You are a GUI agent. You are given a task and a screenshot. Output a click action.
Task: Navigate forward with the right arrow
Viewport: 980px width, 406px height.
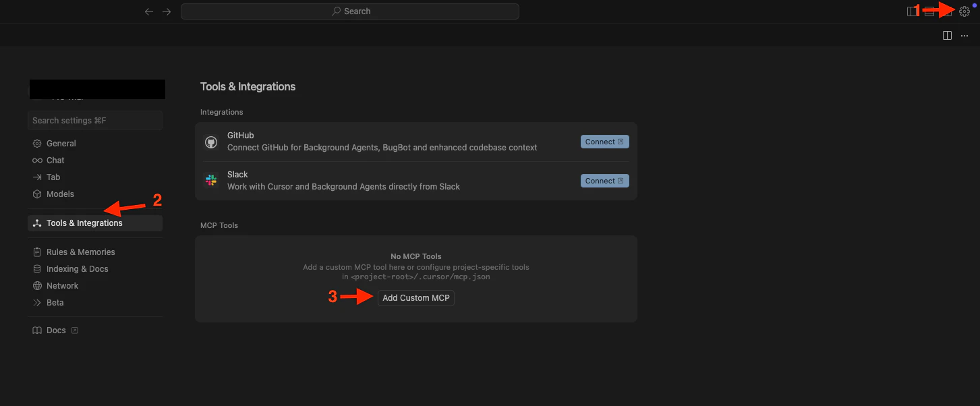pyautogui.click(x=167, y=11)
